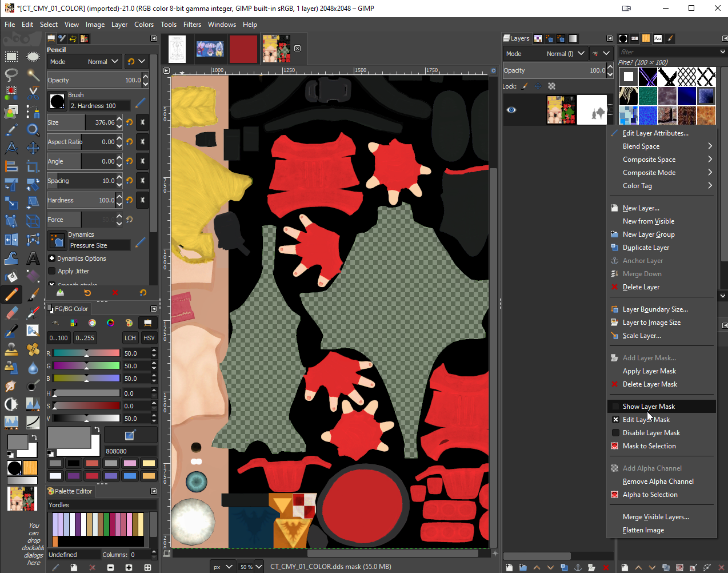This screenshot has height=573, width=728.
Task: Open the Blend Space submenu
Action: [661, 146]
